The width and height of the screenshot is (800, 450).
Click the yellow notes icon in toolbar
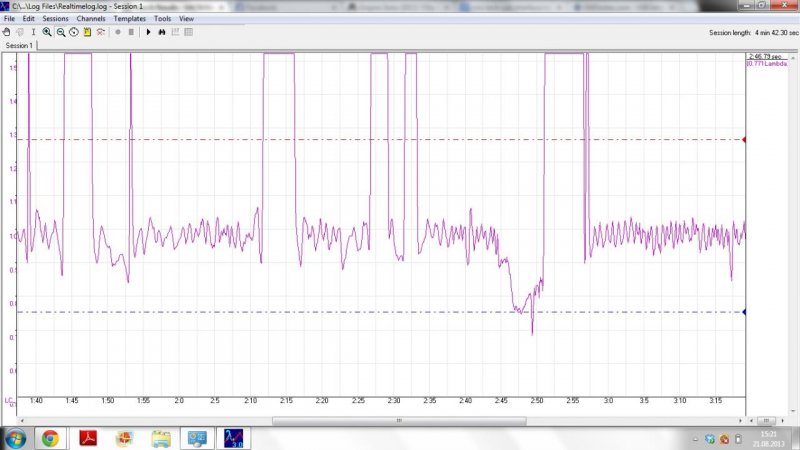(88, 32)
